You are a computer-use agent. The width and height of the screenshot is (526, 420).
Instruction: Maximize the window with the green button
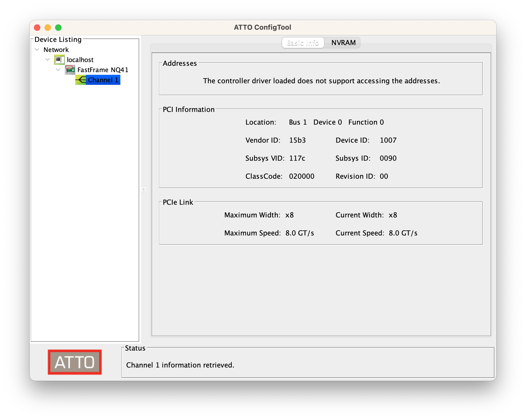coord(58,28)
